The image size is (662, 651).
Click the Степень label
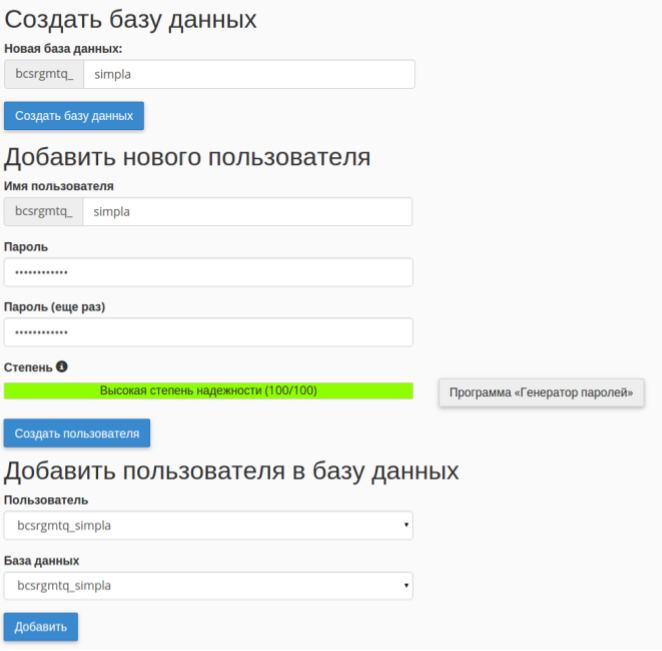[x=28, y=368]
